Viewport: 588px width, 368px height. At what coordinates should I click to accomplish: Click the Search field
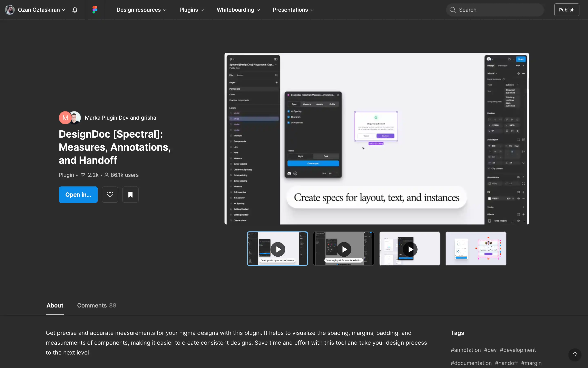click(x=495, y=10)
